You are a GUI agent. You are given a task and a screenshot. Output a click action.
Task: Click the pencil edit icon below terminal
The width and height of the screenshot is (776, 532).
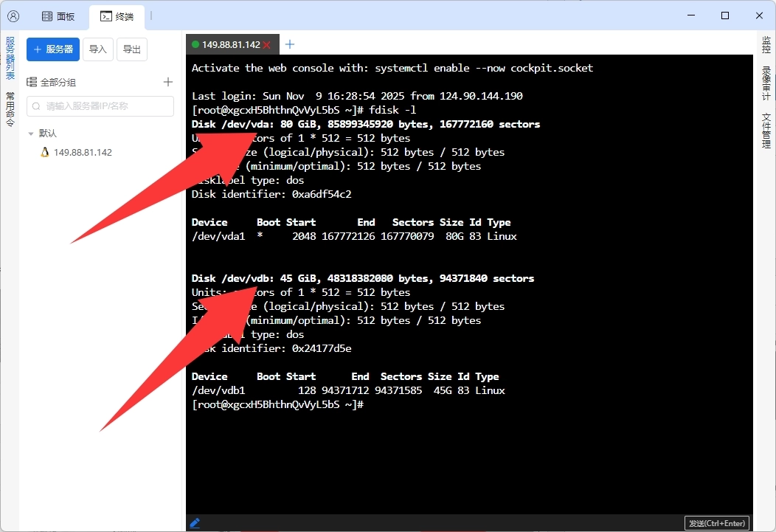pyautogui.click(x=195, y=523)
